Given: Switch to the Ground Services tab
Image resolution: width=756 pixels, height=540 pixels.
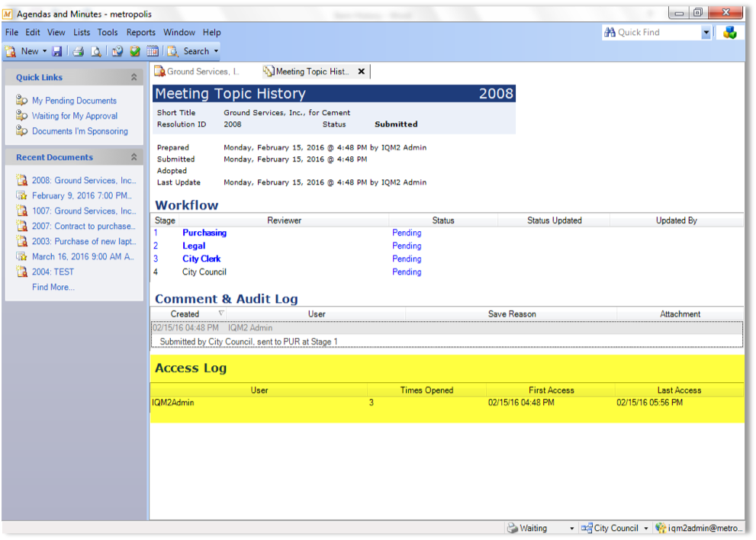Looking at the screenshot, I should (197, 72).
